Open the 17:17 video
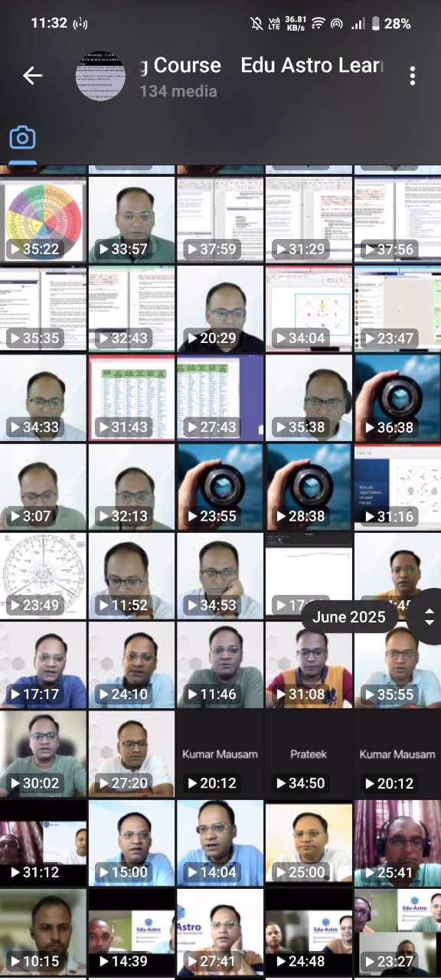This screenshot has height=980, width=441. coord(43,665)
